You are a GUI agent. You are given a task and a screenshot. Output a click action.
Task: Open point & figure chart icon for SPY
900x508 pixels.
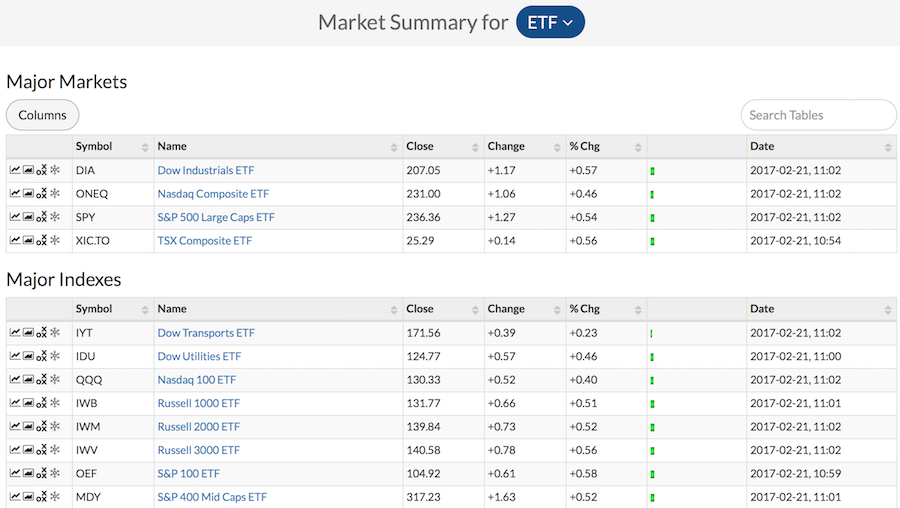coord(41,218)
